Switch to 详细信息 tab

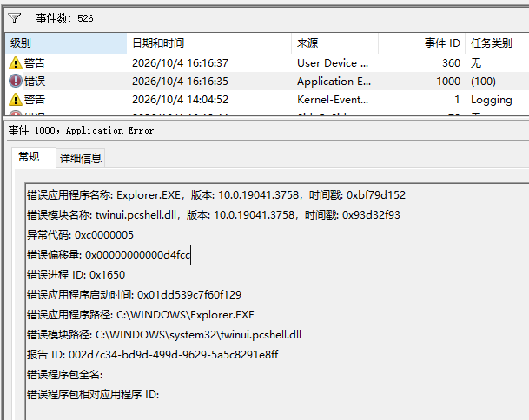pos(81,158)
